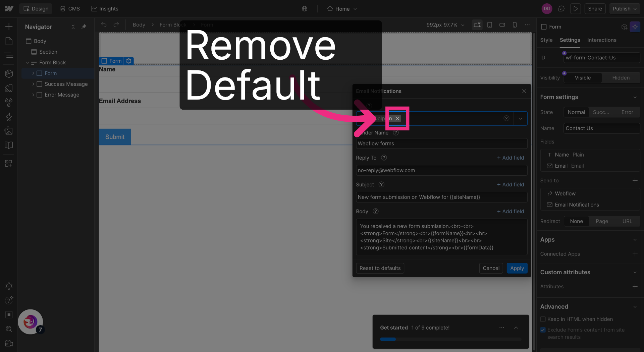644x352 pixels.
Task: Open the Form settings gear on canvas
Action: (129, 61)
